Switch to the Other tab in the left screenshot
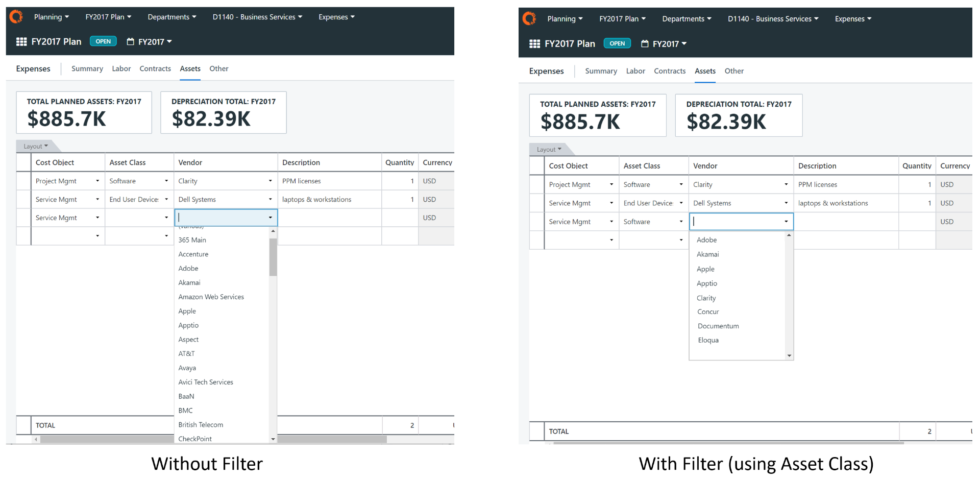Screen dimensions: 980x479 point(219,68)
